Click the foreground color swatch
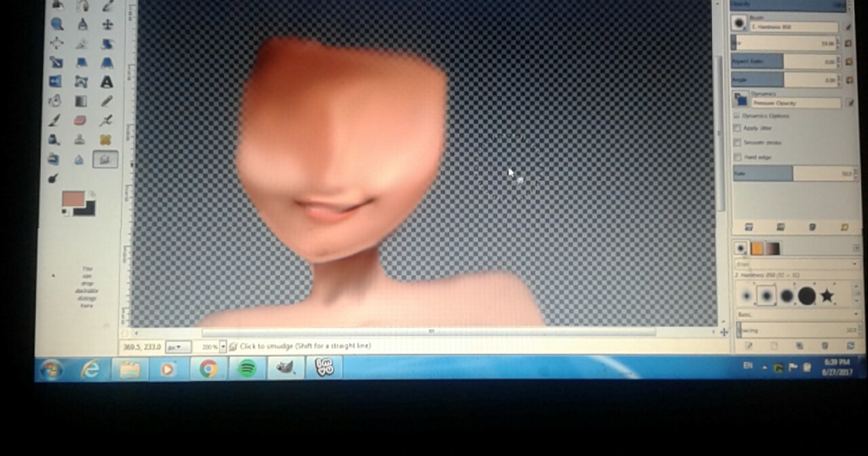This screenshot has height=456, width=868. [73, 199]
